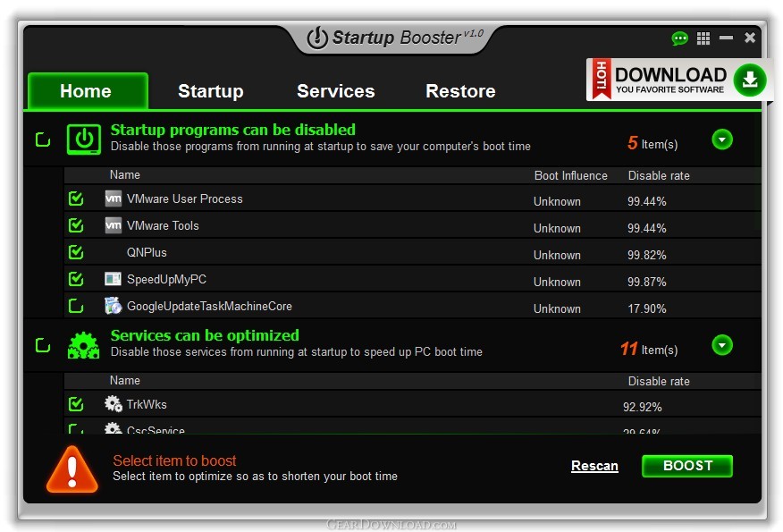
Task: Uncheck VMware Tools checkbox
Action: pos(76,225)
